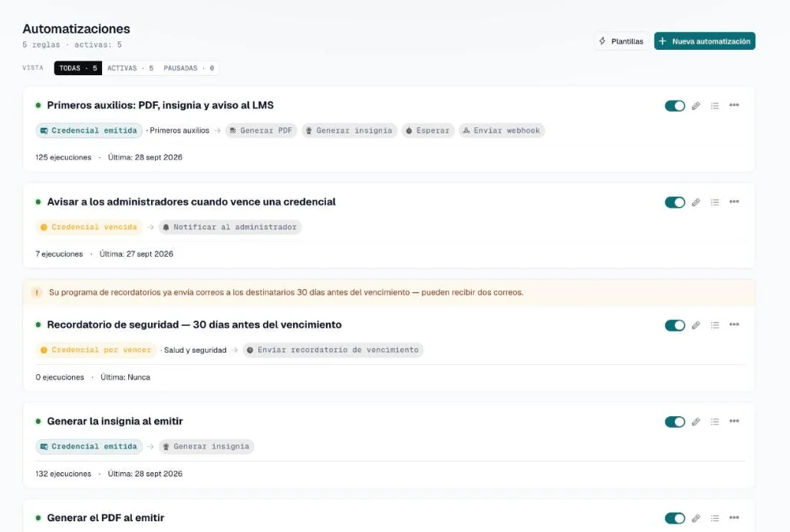The width and height of the screenshot is (790, 532).
Task: Toggle off the Primeros auxilios automation
Action: (x=675, y=106)
